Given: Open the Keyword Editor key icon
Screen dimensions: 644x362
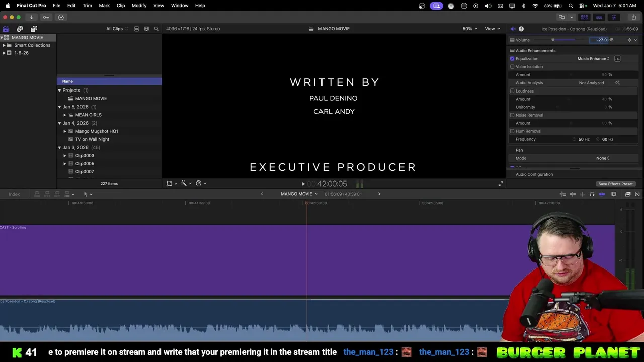Looking at the screenshot, I should pyautogui.click(x=46, y=17).
